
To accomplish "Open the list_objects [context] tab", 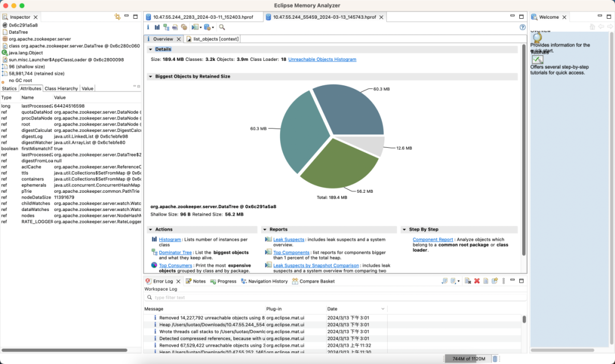I will (212, 39).
